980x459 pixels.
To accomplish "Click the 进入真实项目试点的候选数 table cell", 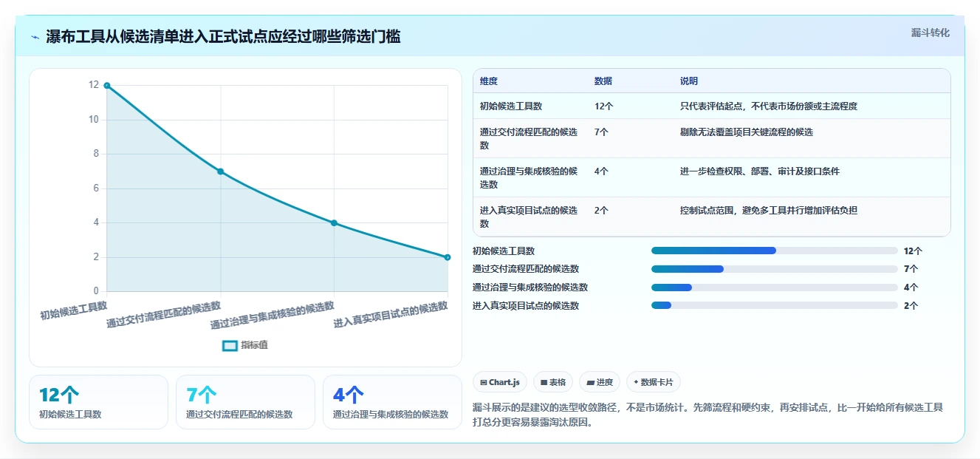I will (x=529, y=217).
